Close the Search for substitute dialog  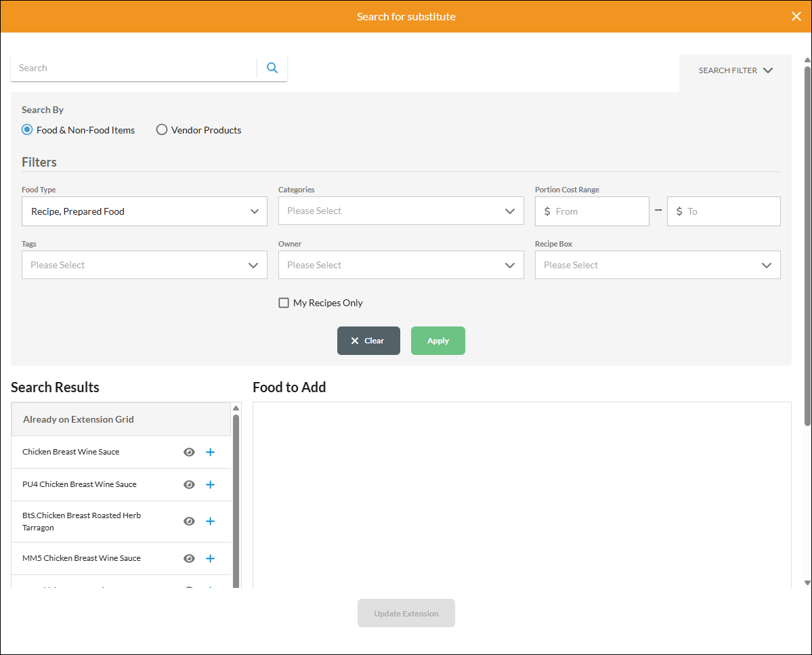796,16
